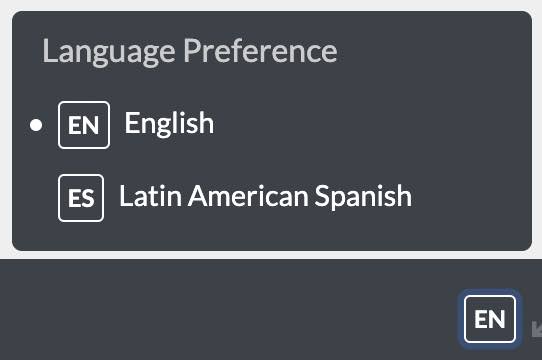Choose the English text label in the menu
The width and height of the screenshot is (542, 360).
[169, 123]
